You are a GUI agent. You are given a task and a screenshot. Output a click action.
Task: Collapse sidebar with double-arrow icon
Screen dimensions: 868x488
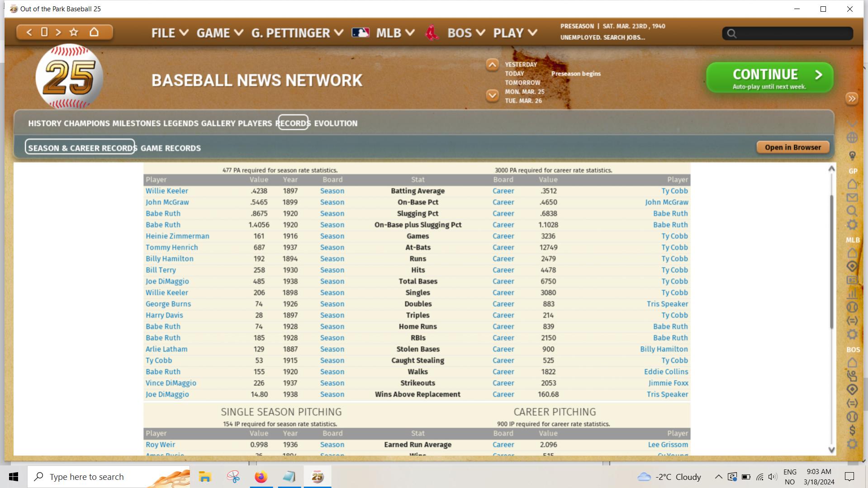click(852, 99)
